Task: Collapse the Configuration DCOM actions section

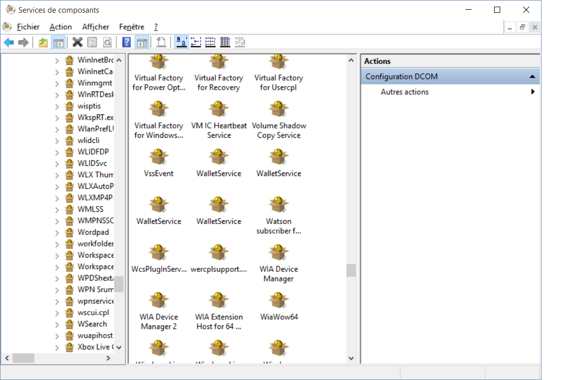Action: pos(532,77)
